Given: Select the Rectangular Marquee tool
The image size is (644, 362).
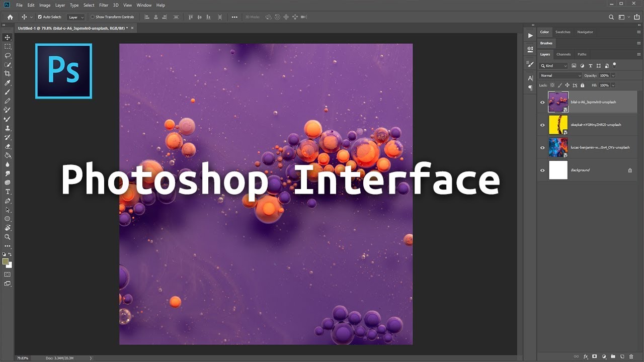Looking at the screenshot, I should pyautogui.click(x=8, y=46).
